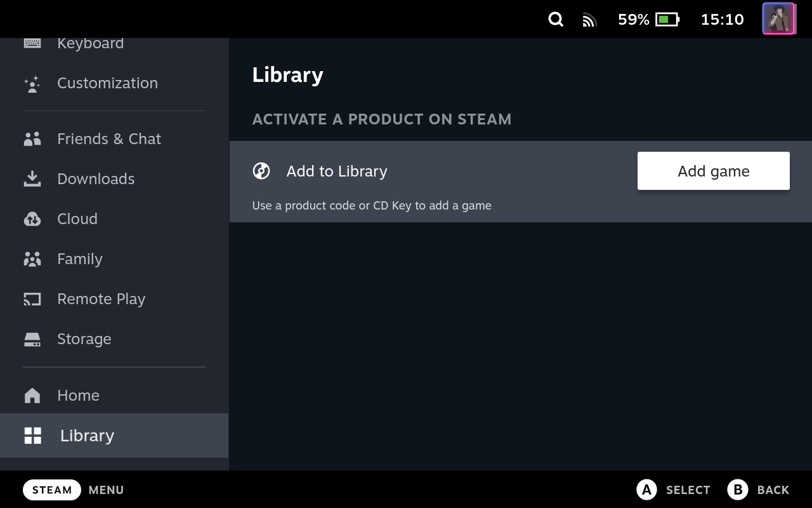Viewport: 812px width, 508px height.
Task: Switch to Downloads settings label
Action: [x=96, y=179]
